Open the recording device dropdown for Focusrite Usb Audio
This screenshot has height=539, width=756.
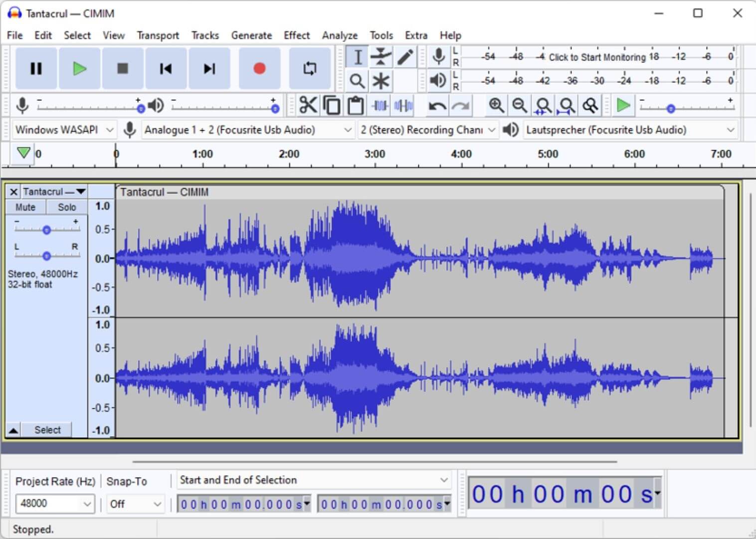pyautogui.click(x=246, y=129)
